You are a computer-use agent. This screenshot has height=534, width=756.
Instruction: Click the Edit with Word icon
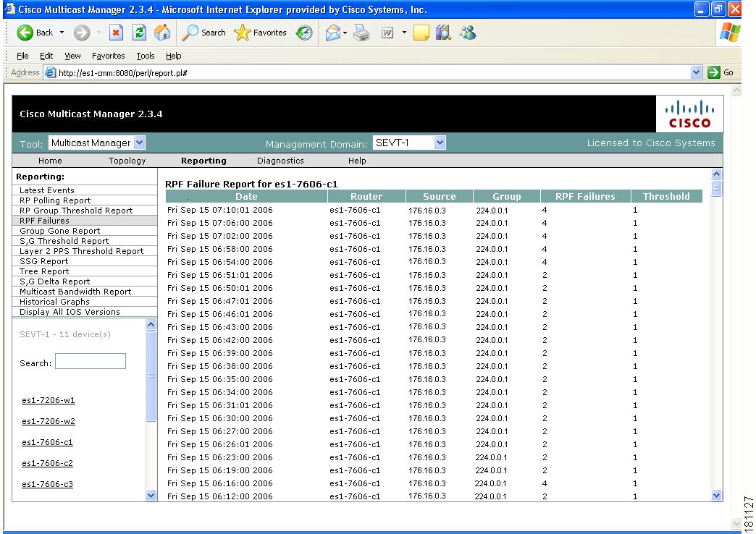pyautogui.click(x=387, y=33)
